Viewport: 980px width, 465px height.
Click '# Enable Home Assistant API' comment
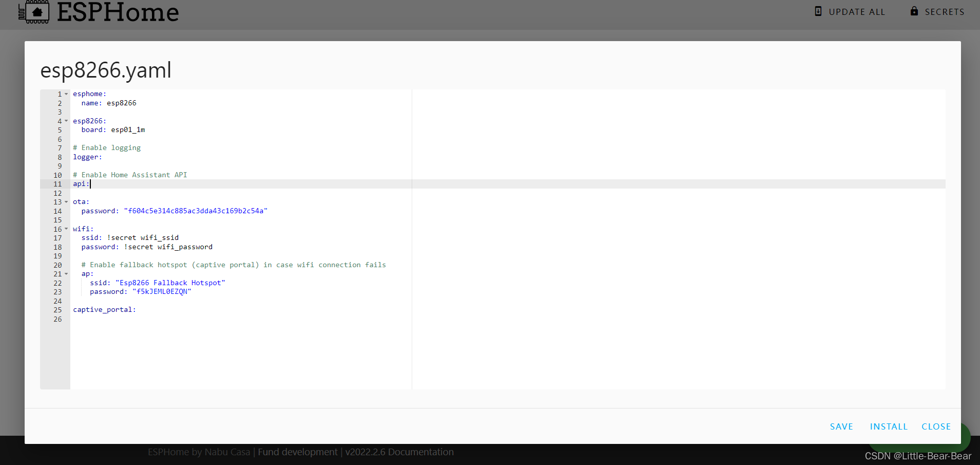[x=130, y=175]
